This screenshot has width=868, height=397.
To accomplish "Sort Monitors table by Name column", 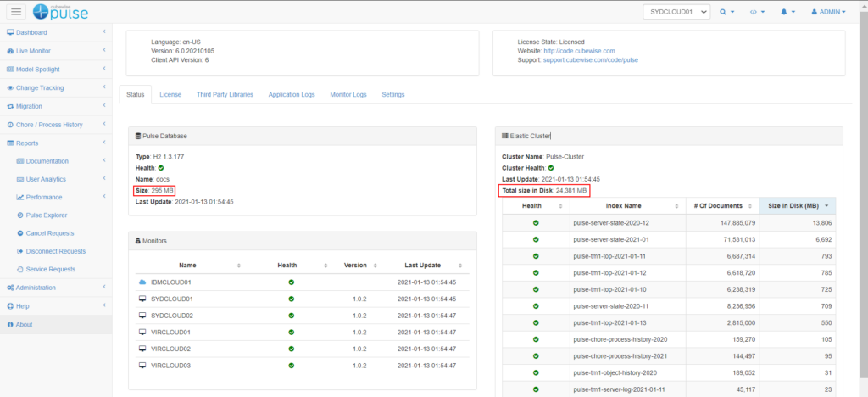I will 187,265.
